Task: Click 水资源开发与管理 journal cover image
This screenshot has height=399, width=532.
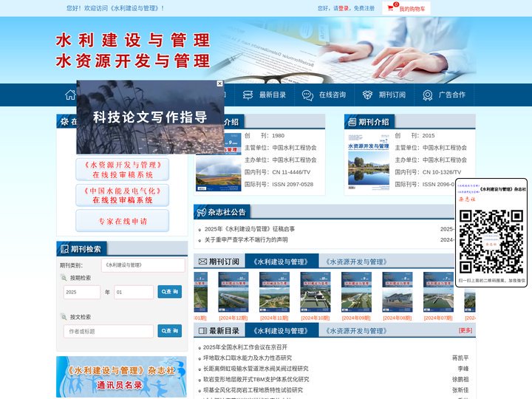Action: tap(369, 162)
